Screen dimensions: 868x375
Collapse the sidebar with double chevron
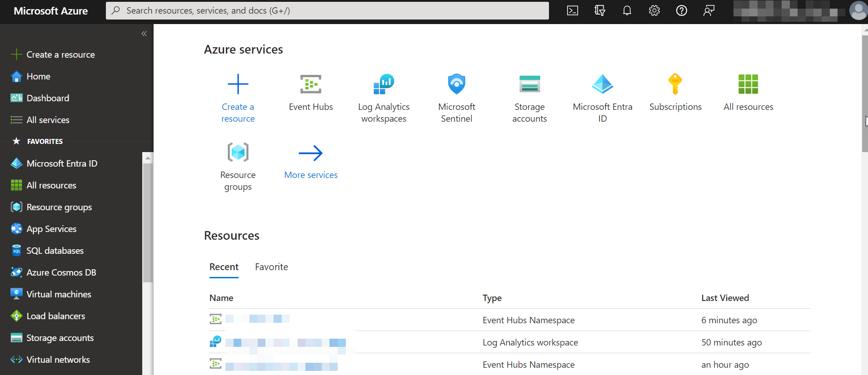pos(144,34)
